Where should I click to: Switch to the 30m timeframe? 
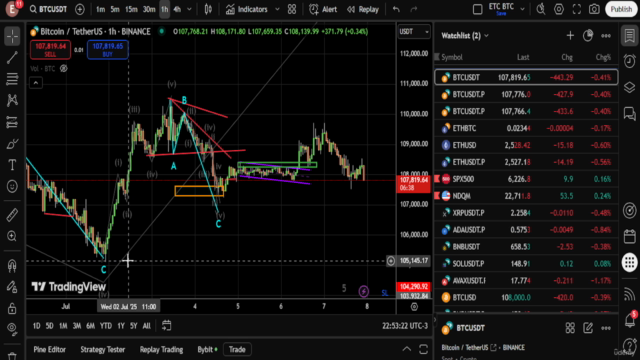[x=149, y=9]
